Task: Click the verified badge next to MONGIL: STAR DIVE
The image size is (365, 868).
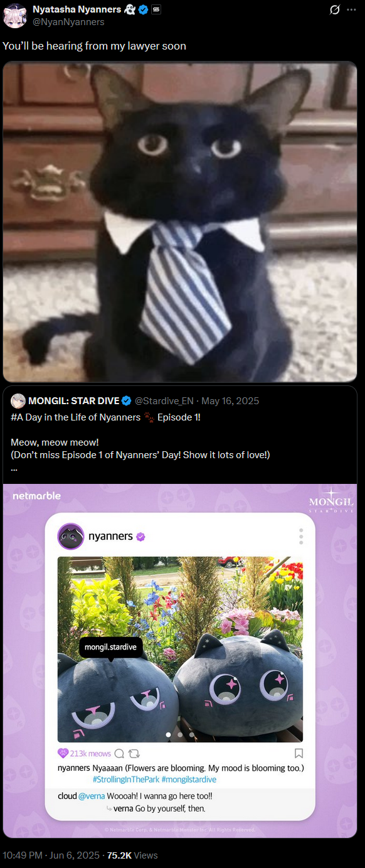Action: pos(126,400)
